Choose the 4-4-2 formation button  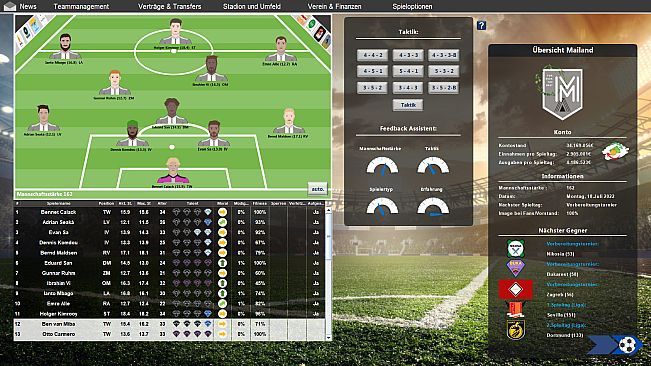[372, 55]
